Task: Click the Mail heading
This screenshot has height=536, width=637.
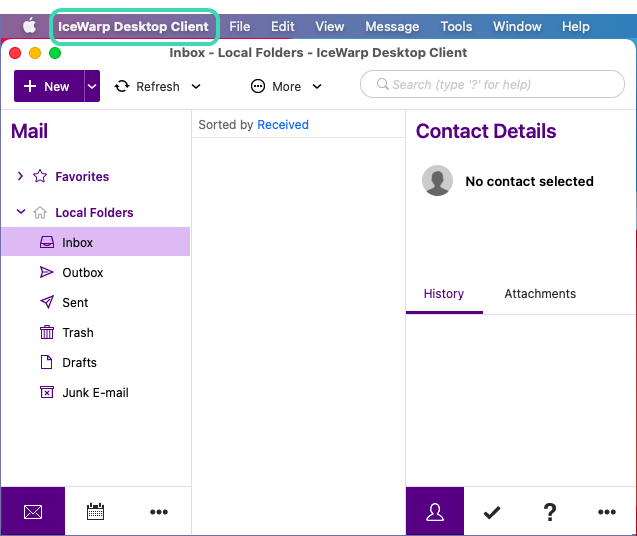Action: 29,131
